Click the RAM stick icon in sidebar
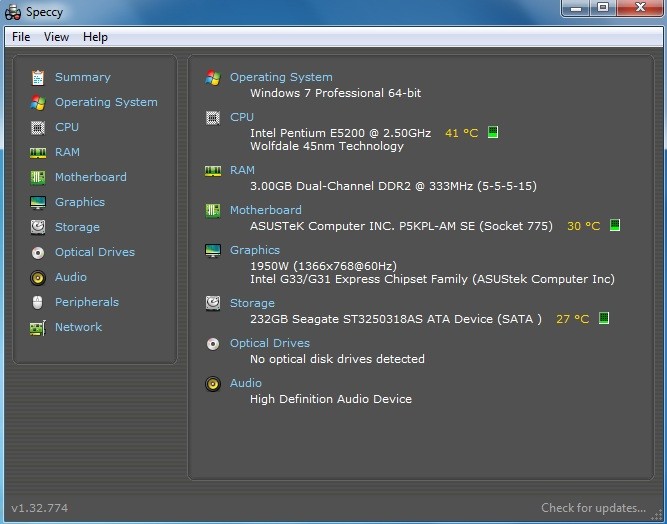The image size is (667, 524). (38, 153)
